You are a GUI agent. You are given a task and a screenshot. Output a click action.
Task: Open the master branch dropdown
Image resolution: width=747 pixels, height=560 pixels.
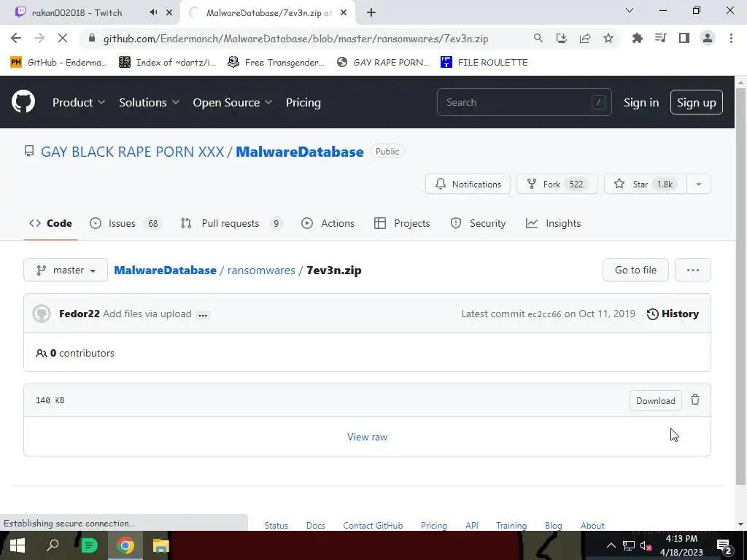click(x=66, y=270)
